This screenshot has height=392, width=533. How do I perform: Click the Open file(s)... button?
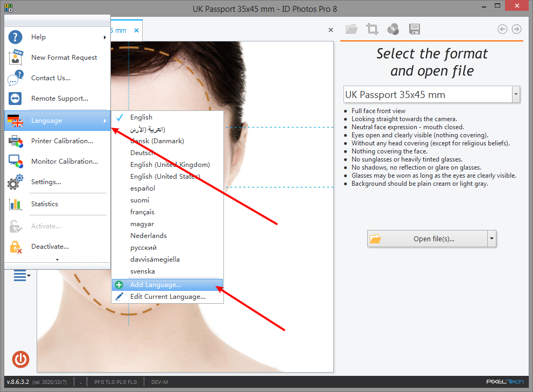coord(427,239)
